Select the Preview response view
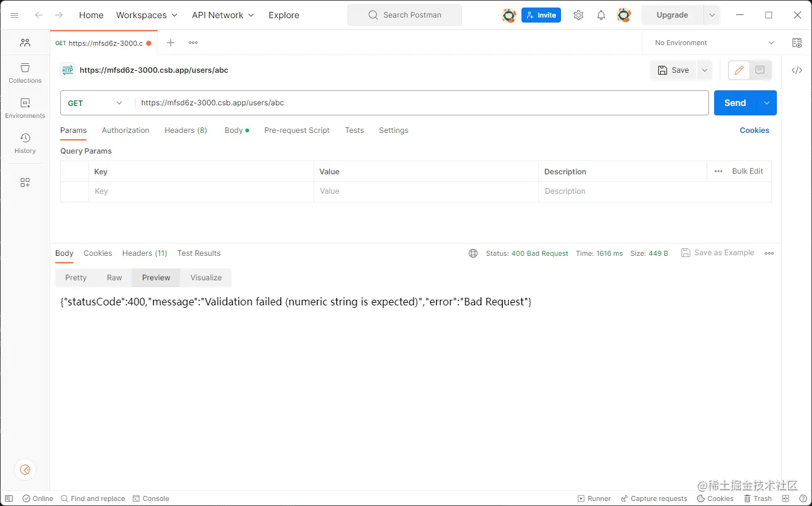The height and width of the screenshot is (506, 812). coord(156,278)
